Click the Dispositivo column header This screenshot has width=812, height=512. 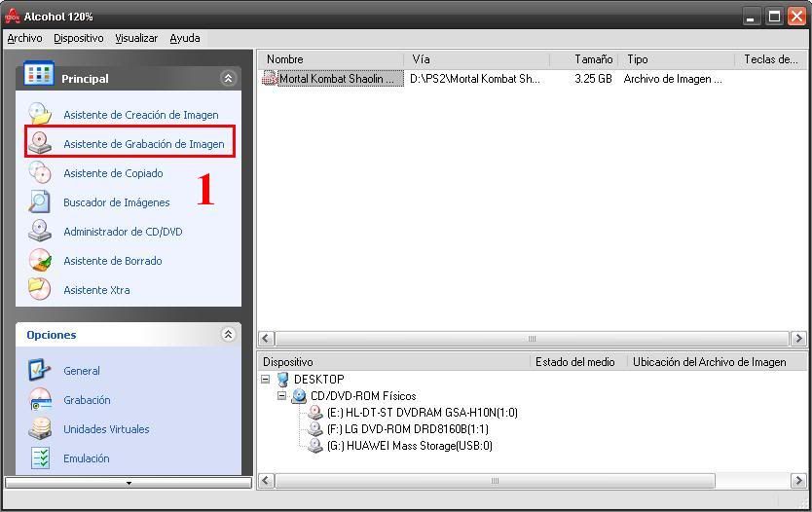point(394,362)
